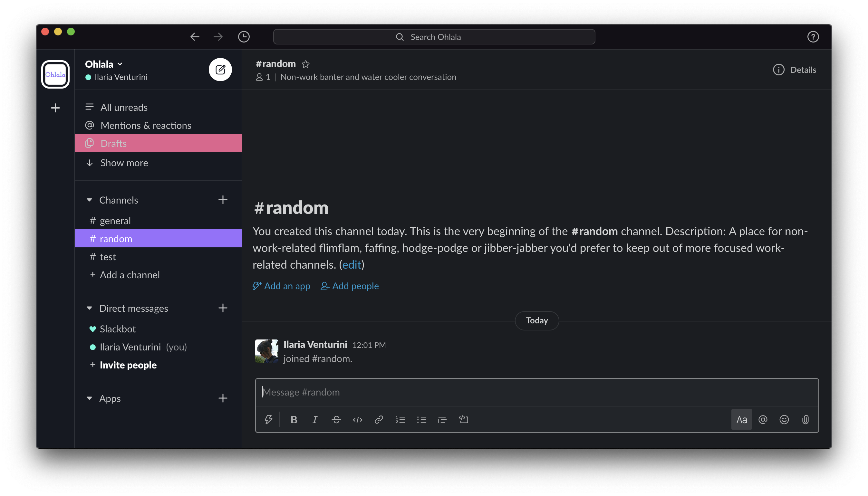The height and width of the screenshot is (496, 868).
Task: Collapse the Apps section
Action: (x=91, y=398)
